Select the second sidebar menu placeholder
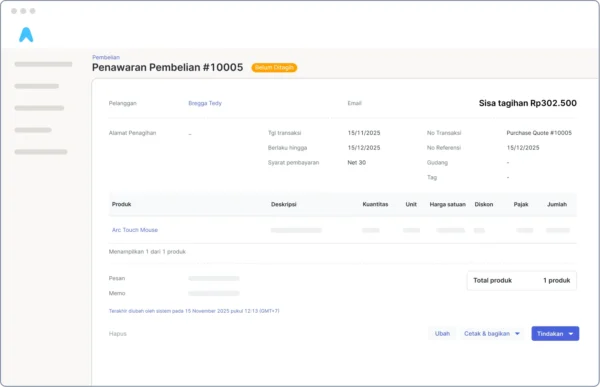The image size is (600, 387). point(37,86)
